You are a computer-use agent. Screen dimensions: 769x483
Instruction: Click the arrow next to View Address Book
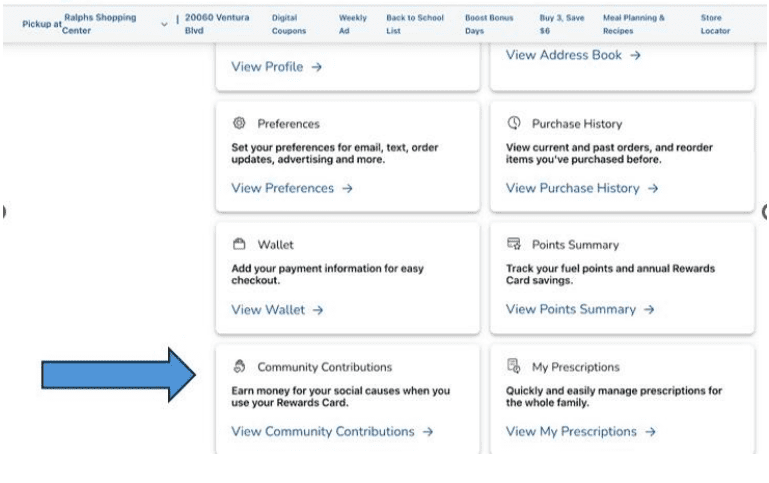(x=636, y=55)
